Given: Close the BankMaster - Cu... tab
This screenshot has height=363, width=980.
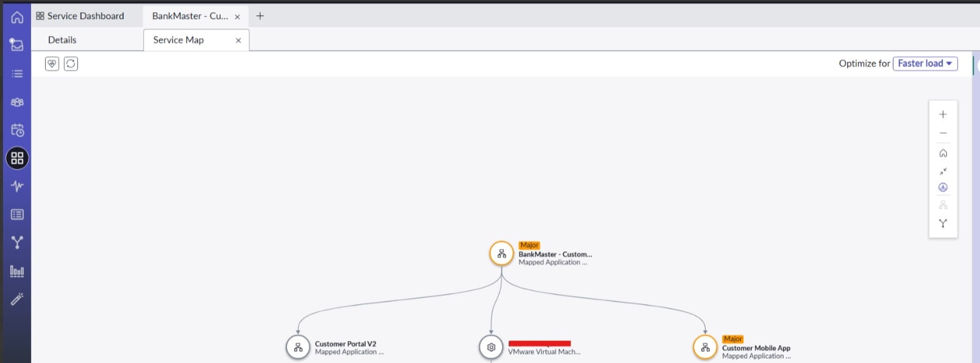Looking at the screenshot, I should [238, 17].
